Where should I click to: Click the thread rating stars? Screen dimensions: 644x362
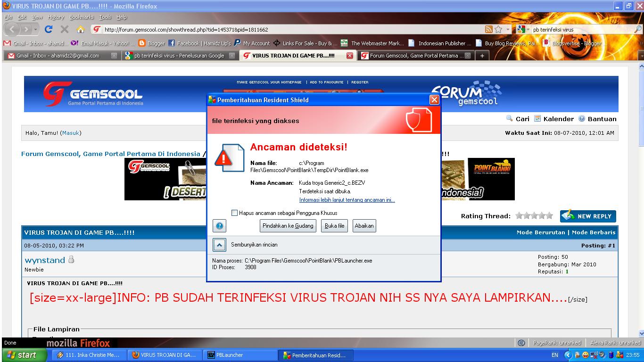(534, 216)
